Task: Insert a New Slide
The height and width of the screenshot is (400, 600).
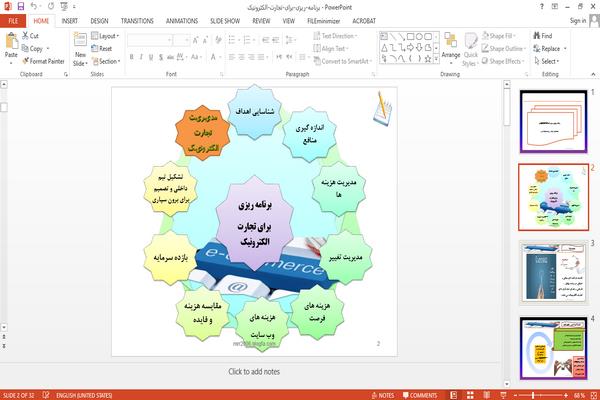Action: (x=80, y=50)
